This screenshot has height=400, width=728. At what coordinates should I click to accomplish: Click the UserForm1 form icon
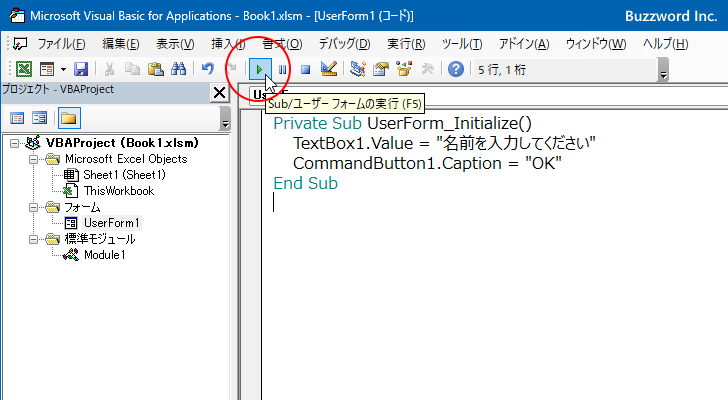click(x=71, y=223)
